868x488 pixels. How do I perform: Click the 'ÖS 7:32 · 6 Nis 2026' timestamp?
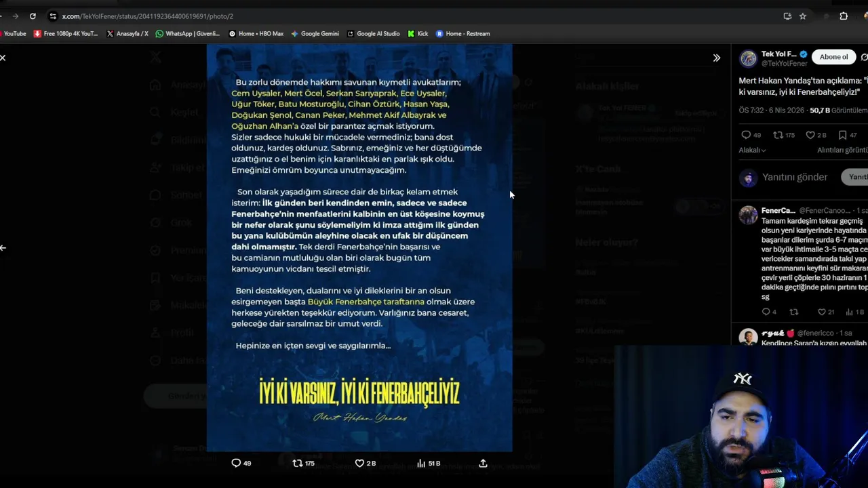pyautogui.click(x=772, y=110)
